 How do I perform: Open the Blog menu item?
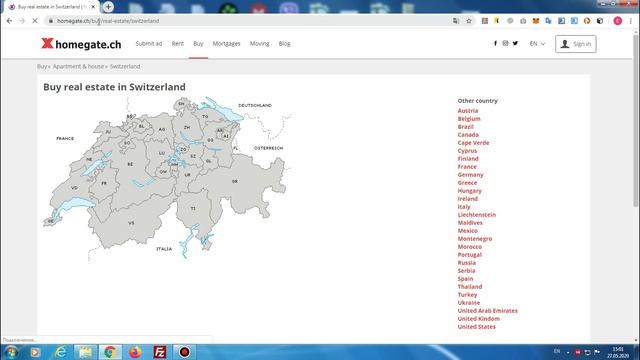tap(284, 43)
